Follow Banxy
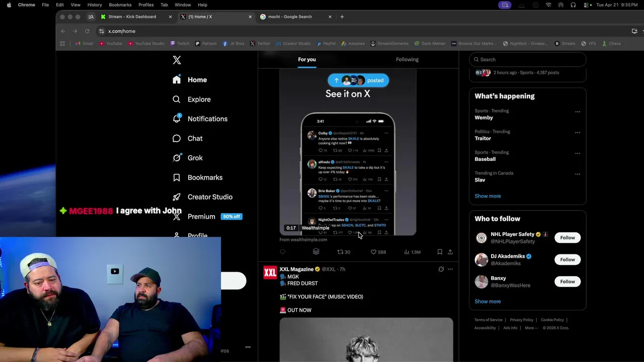 (x=568, y=282)
